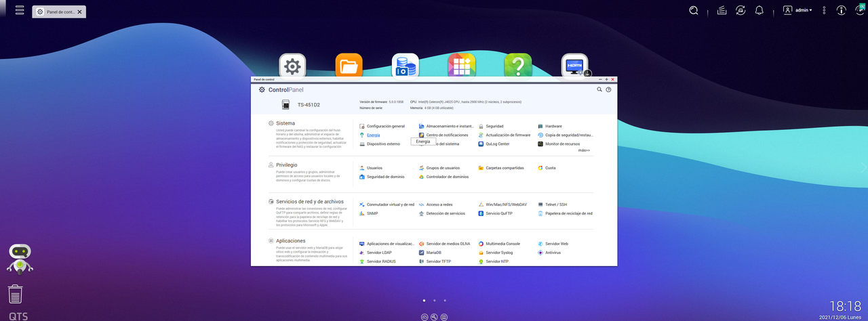Open the QTS main menu hamburger
Image resolution: width=868 pixels, height=321 pixels.
[20, 11]
